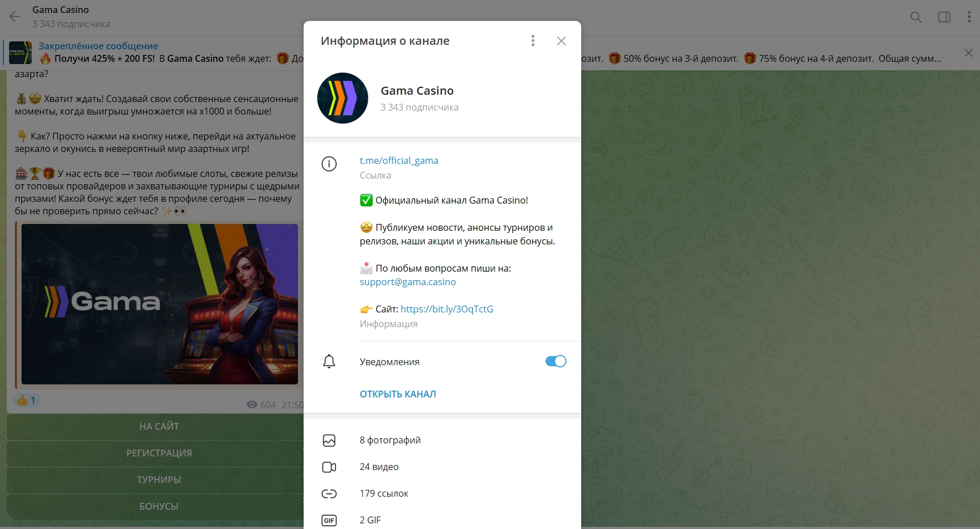980x529 pixels.
Task: Click the Gama Casino title in the chat header
Action: tap(61, 10)
